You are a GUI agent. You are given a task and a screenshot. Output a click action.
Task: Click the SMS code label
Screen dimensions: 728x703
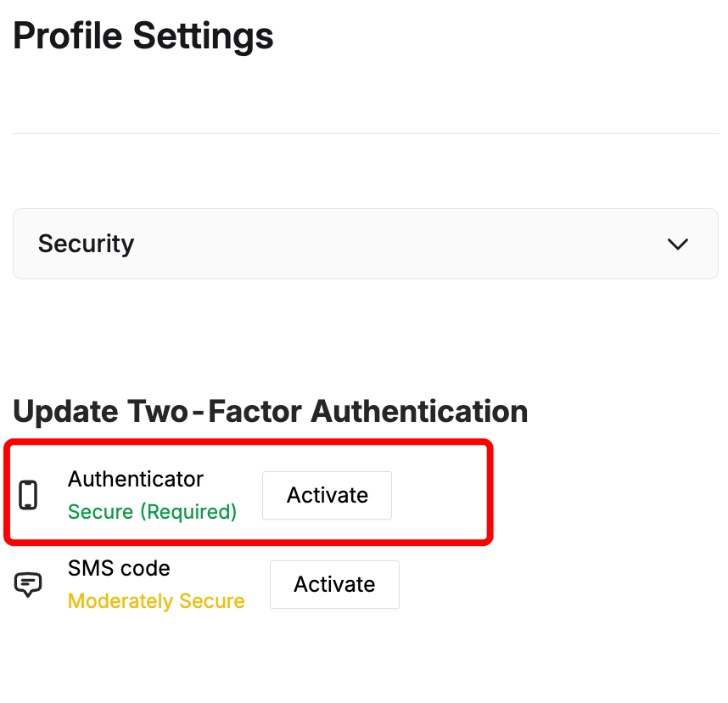coord(119,568)
